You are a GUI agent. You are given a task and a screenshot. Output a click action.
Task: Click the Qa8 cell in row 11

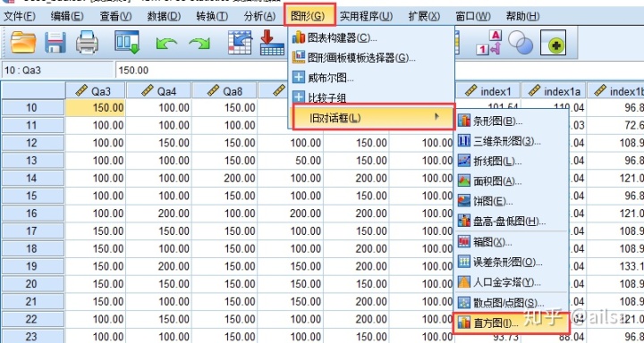click(x=225, y=125)
